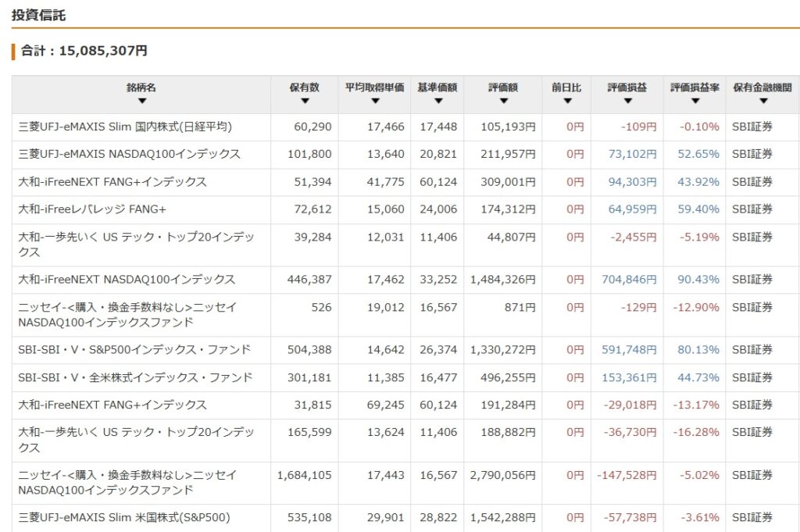Image resolution: width=800 pixels, height=532 pixels.
Task: Click valuation 871円
Action: pyautogui.click(x=520, y=307)
